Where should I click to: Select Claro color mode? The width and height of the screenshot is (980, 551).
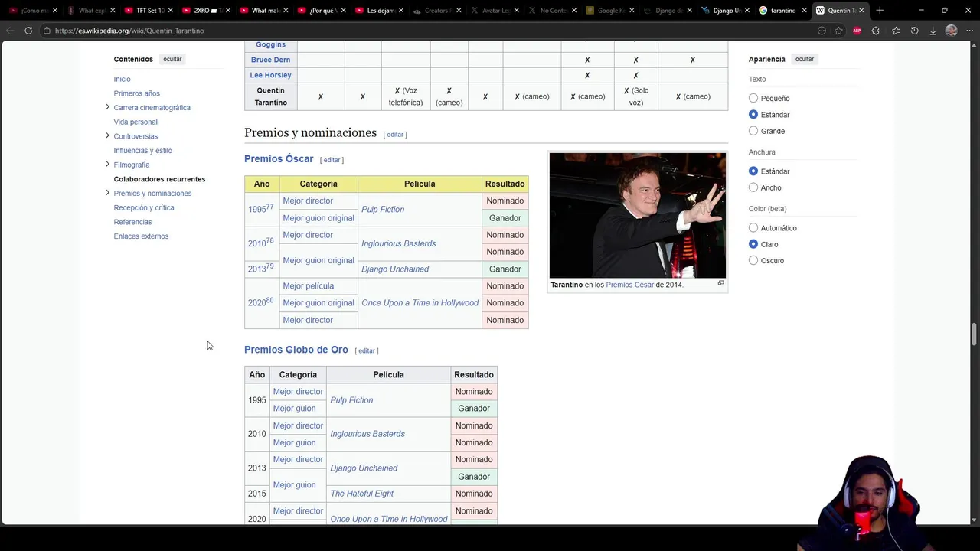(x=753, y=244)
